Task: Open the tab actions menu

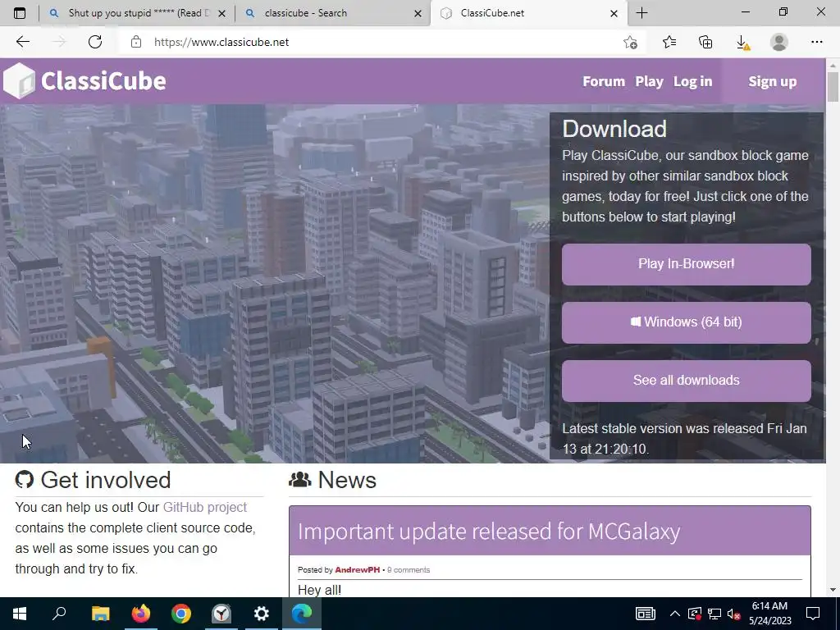Action: tap(20, 13)
